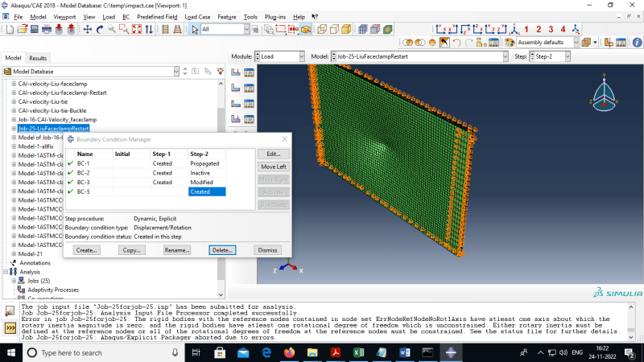
Task: Click the message area tab icon
Action: pyautogui.click(x=10, y=311)
